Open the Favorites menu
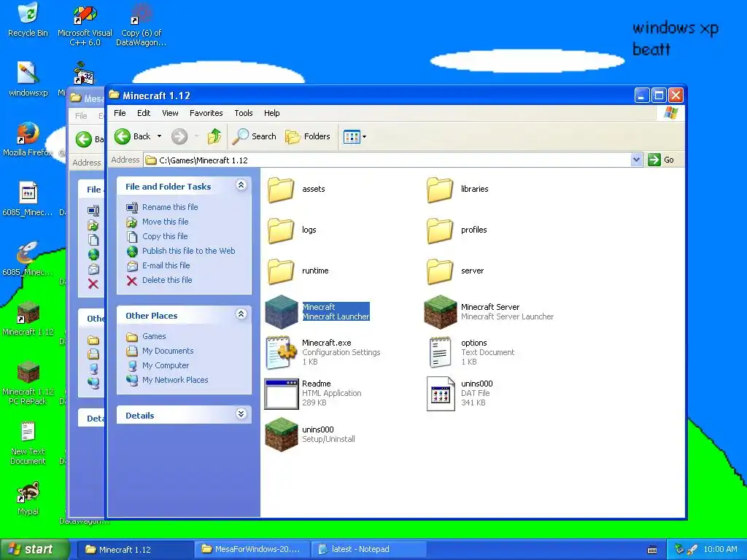 click(x=206, y=113)
